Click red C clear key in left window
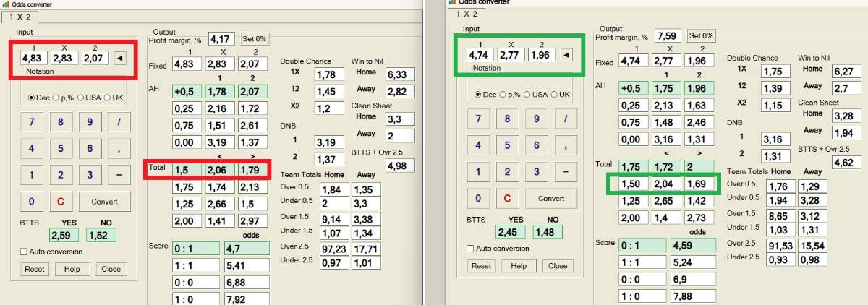Screen dimensions: 868x305 coord(60,202)
